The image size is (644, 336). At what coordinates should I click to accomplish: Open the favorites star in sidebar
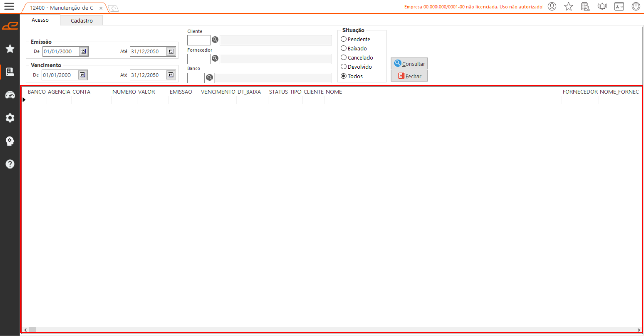(10, 49)
